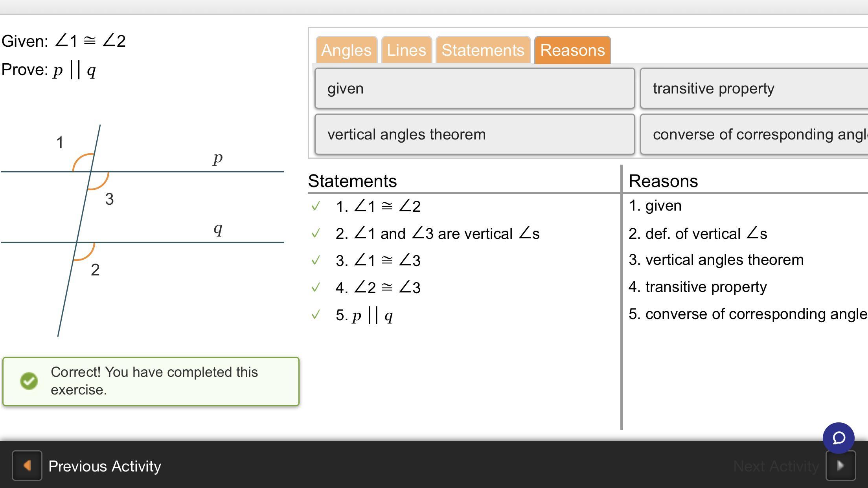The height and width of the screenshot is (488, 868).
Task: Open the Lines tab
Action: click(x=406, y=50)
